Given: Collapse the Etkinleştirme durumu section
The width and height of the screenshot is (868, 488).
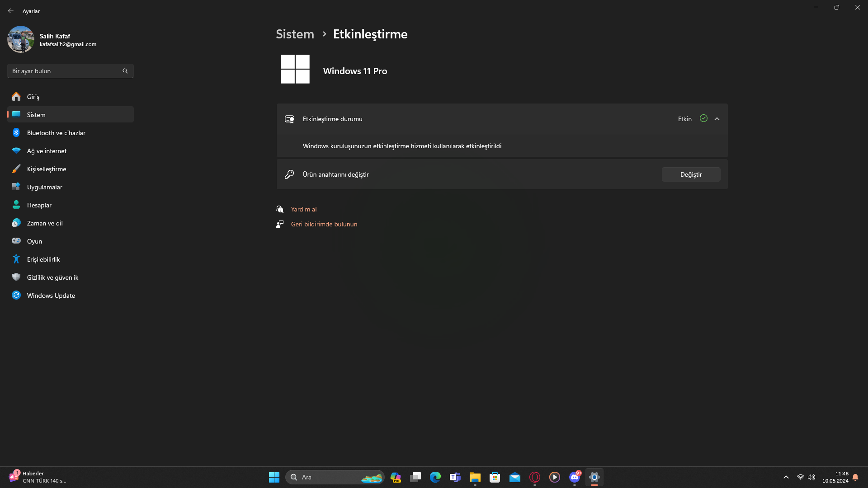Looking at the screenshot, I should [x=717, y=119].
